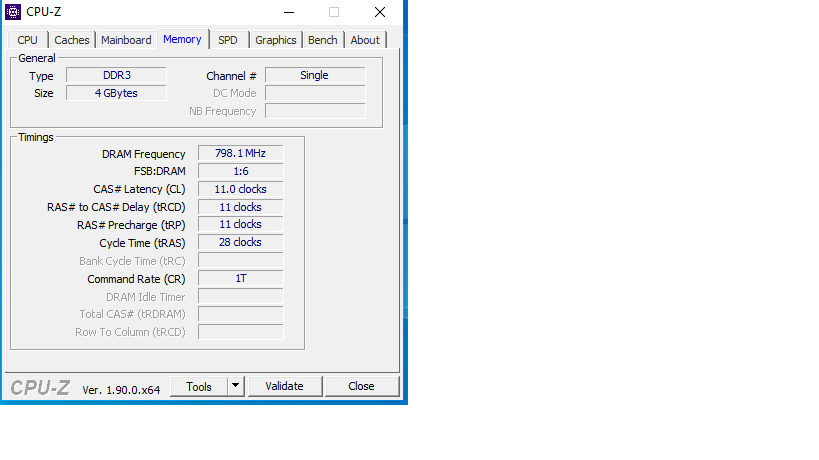819x460 pixels.
Task: Click the DRAM Frequency value 798.1 MHz
Action: [x=241, y=153]
